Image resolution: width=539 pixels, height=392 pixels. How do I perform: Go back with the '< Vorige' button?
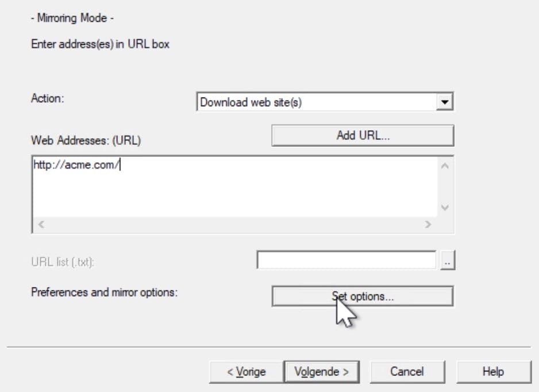tap(246, 371)
